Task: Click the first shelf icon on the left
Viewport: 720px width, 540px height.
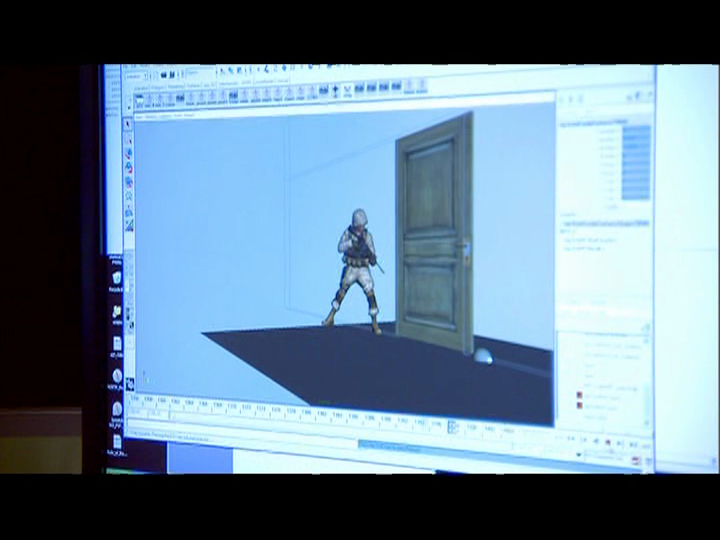Action: (139, 99)
